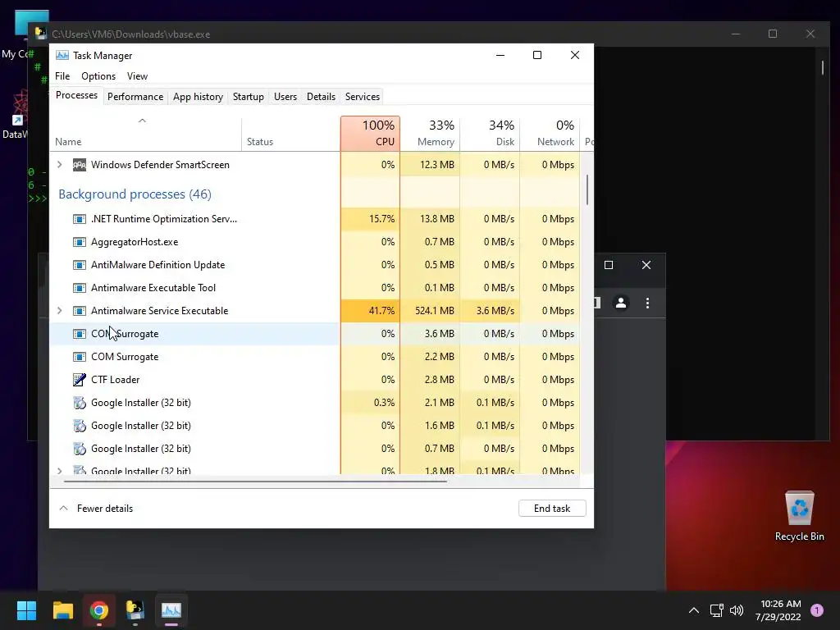Click the CTF Loader pen icon

(x=80, y=380)
